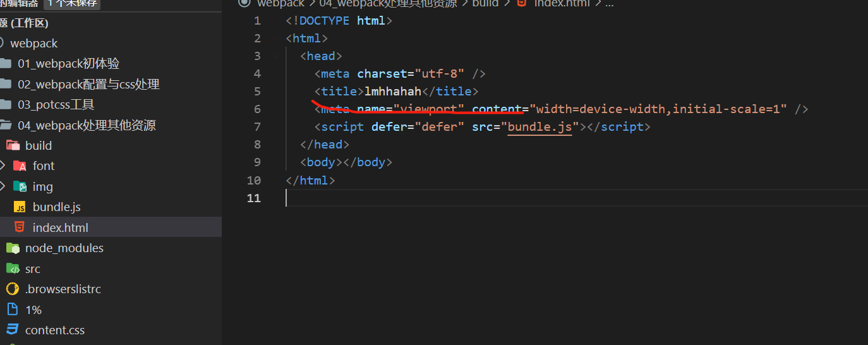Open the src folder
This screenshot has height=345, width=868.
coord(33,269)
